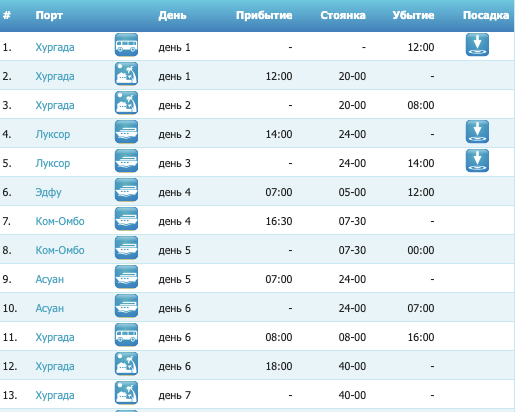This screenshot has width=530, height=412.
Task: Click the ship icon in row 7 Ком-Омбо
Action: click(x=126, y=219)
